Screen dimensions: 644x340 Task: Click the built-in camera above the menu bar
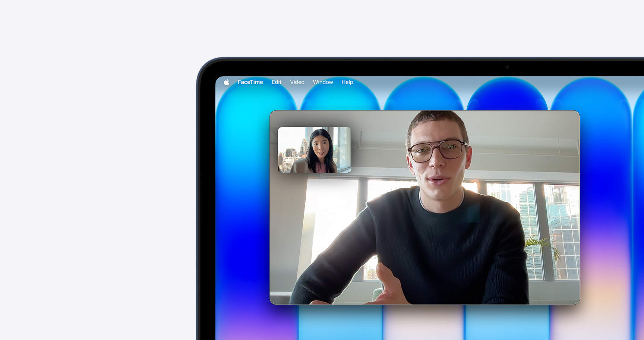pos(507,67)
